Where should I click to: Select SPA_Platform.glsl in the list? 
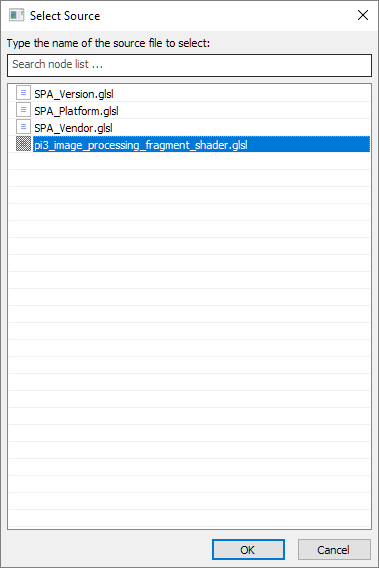tap(189, 110)
